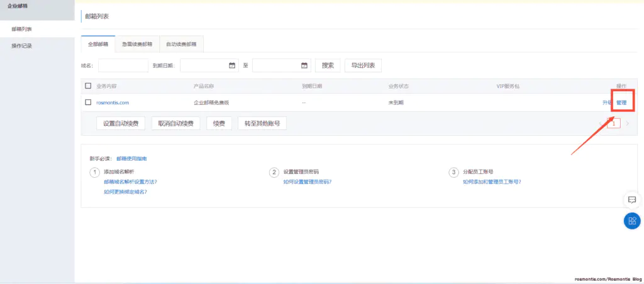644x284 pixels.
Task: Focus the end date field after 至
Action: tap(281, 65)
